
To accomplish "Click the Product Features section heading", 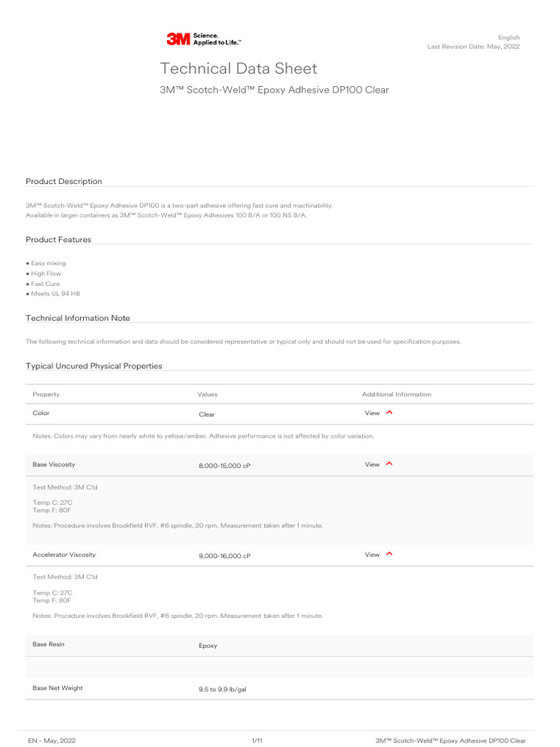I will pos(58,239).
